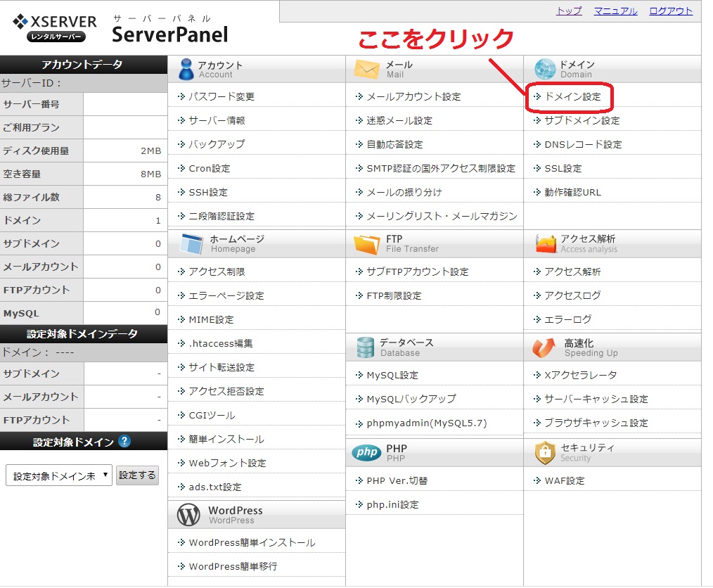This screenshot has height=588, width=713.
Task: Click the Account person icon
Action: click(x=186, y=70)
